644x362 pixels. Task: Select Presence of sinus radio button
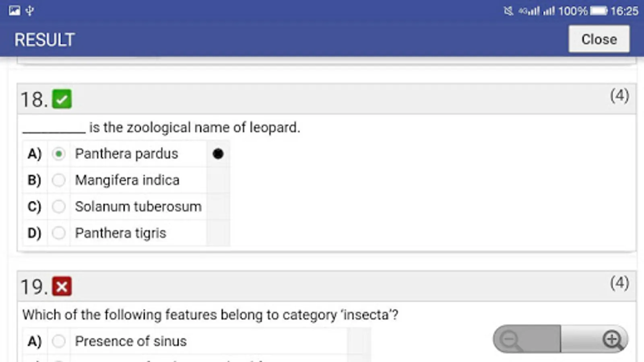click(x=59, y=341)
